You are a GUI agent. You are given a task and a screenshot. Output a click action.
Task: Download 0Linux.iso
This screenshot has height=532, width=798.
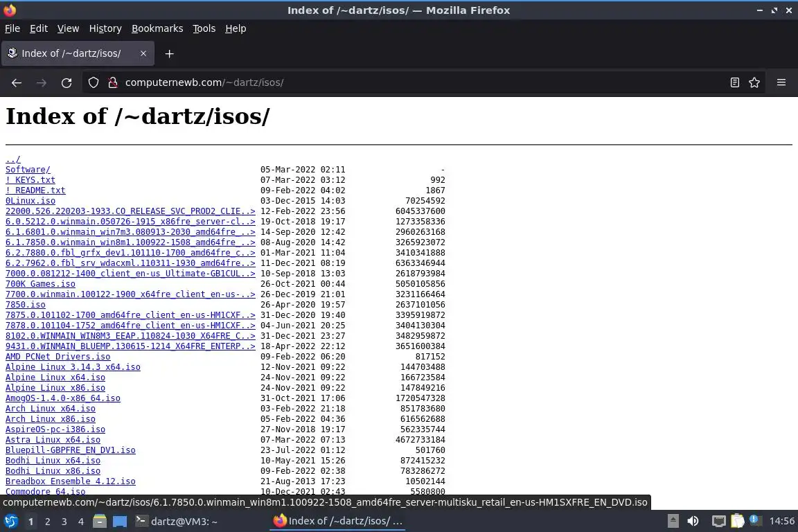30,201
